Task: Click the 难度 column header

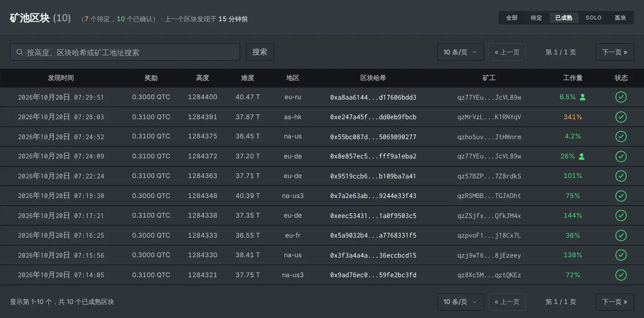Action: tap(248, 78)
